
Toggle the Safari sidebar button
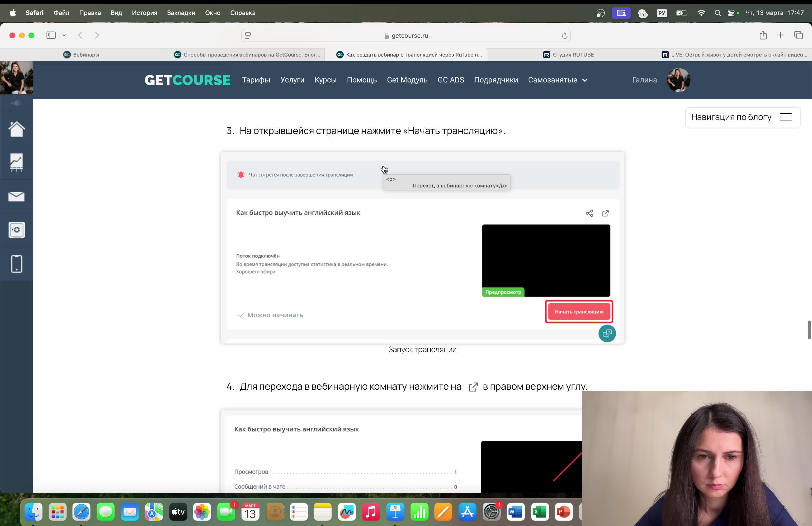pos(51,35)
